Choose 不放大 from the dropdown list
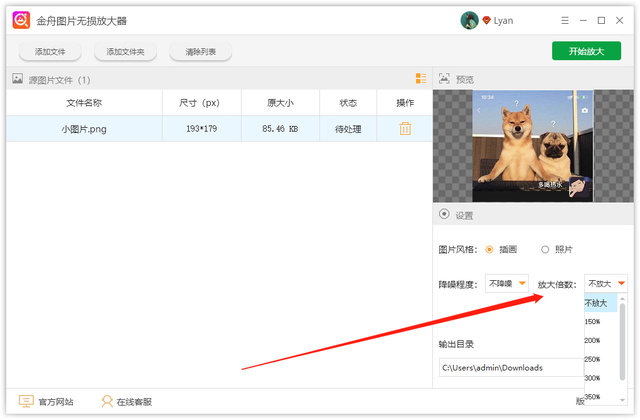The height and width of the screenshot is (420, 640). point(601,303)
